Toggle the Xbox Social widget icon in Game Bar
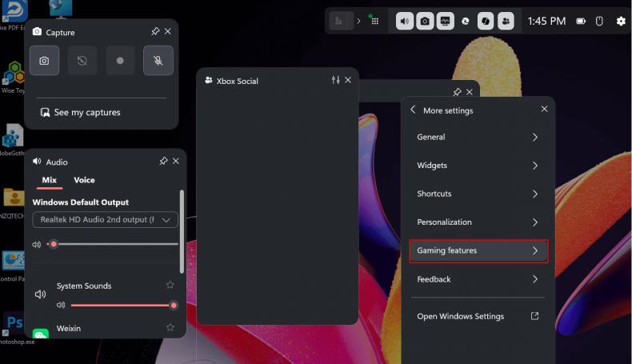This screenshot has height=364, width=632. click(x=506, y=21)
